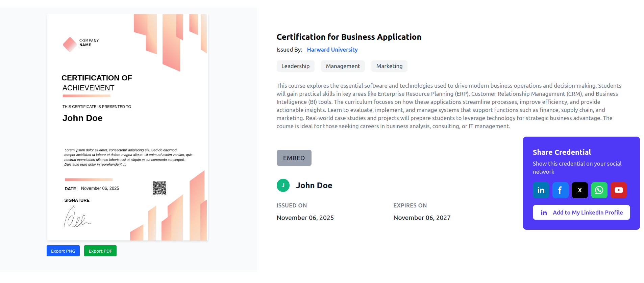Click the green J avatar icon
Image resolution: width=644 pixels, height=283 pixels.
click(x=283, y=185)
